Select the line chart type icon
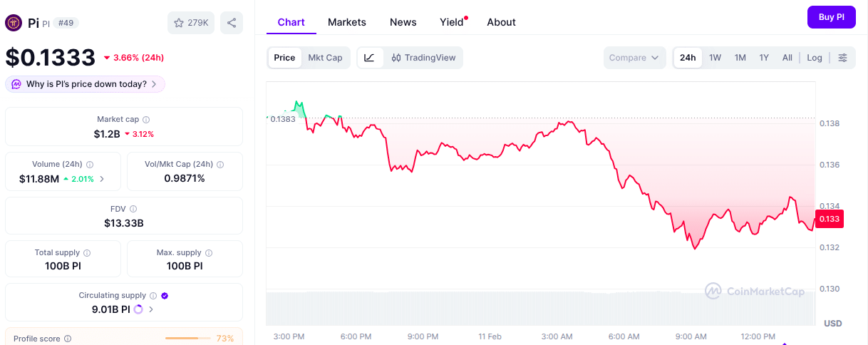This screenshot has height=345, width=868. pos(369,58)
